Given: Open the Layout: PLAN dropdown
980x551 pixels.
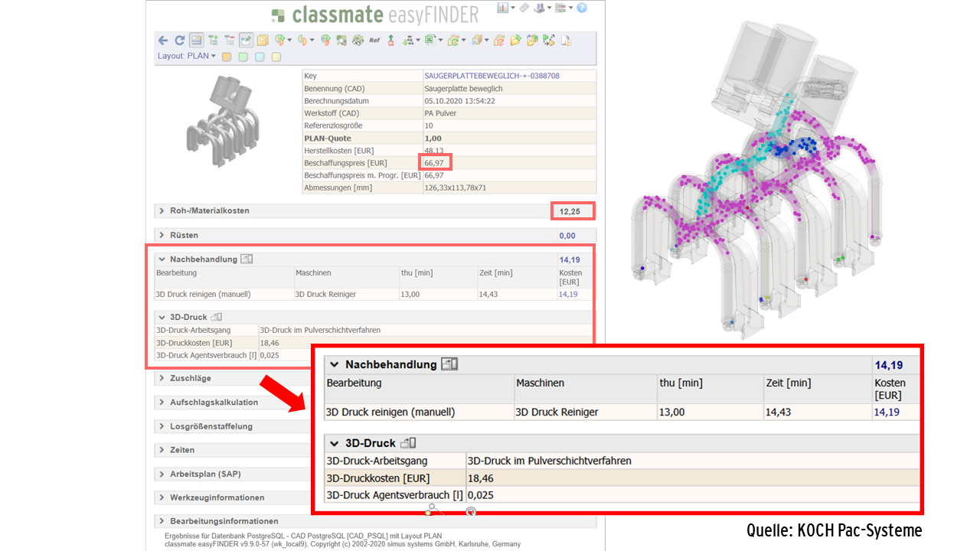Looking at the screenshot, I should 187,56.
